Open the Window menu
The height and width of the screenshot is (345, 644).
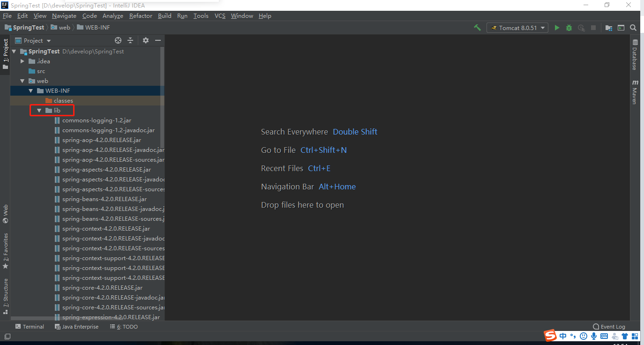[x=242, y=16]
